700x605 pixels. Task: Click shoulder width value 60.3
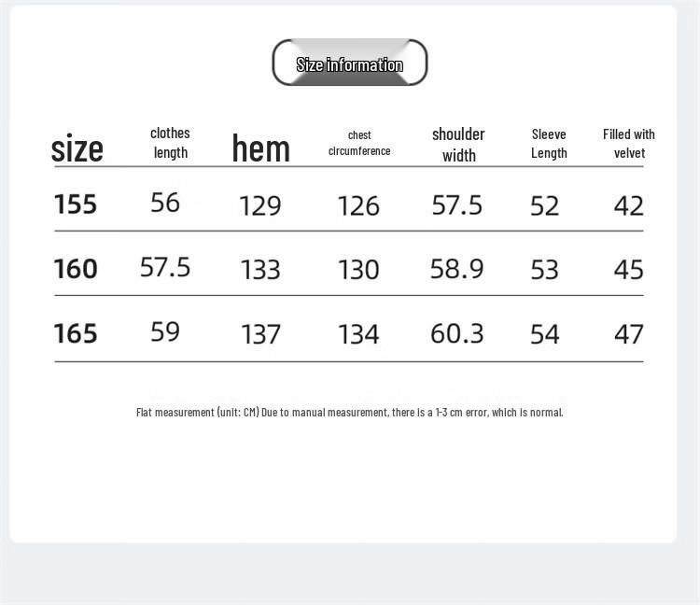pyautogui.click(x=457, y=333)
